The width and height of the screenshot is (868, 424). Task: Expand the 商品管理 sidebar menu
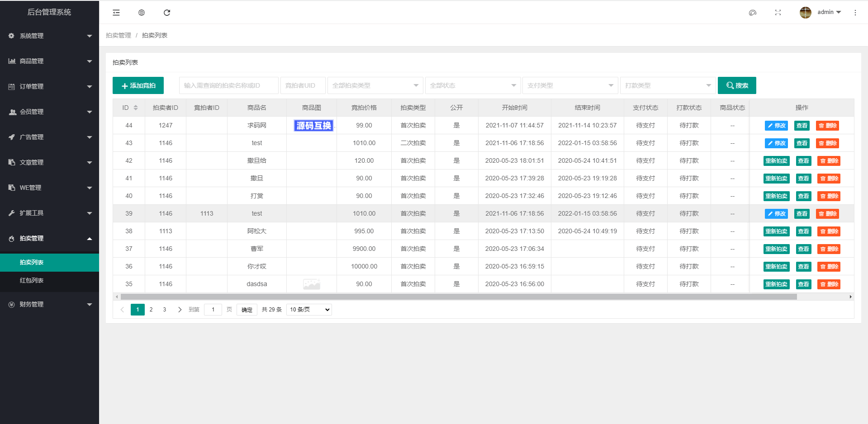[x=49, y=61]
